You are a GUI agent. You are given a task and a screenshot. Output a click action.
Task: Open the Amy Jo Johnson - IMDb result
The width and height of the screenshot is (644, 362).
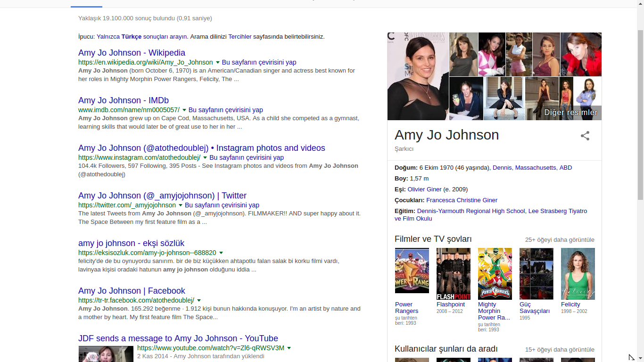point(124,100)
